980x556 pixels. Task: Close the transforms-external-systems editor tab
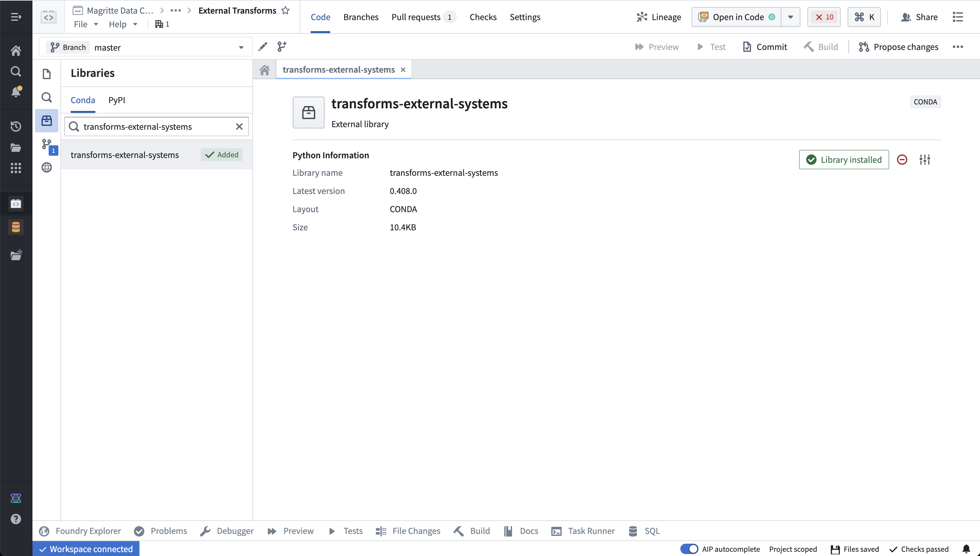pos(403,69)
